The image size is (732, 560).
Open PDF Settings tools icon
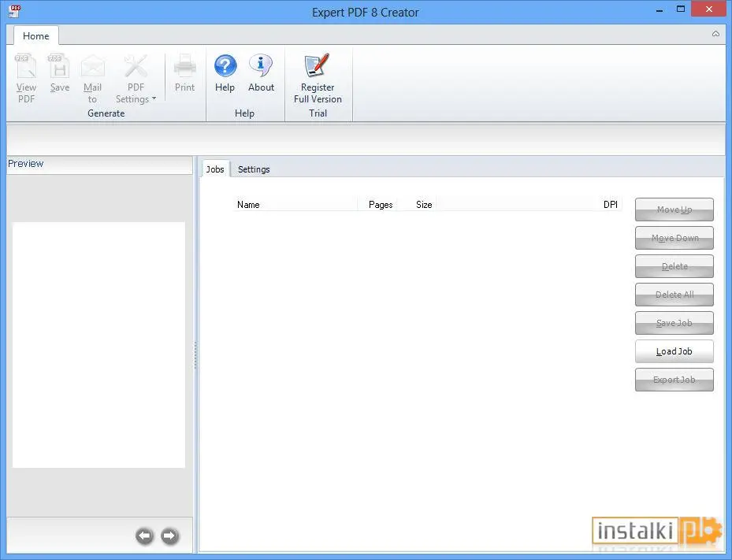point(136,66)
